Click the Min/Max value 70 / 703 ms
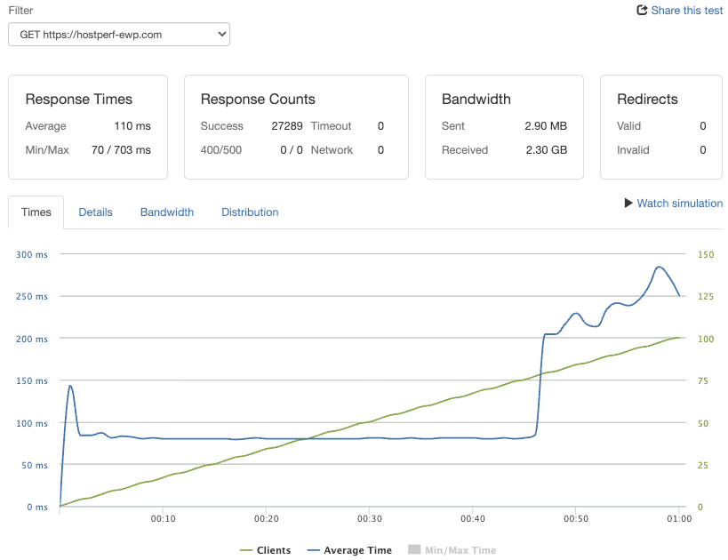This screenshot has width=728, height=560. pyautogui.click(x=121, y=150)
